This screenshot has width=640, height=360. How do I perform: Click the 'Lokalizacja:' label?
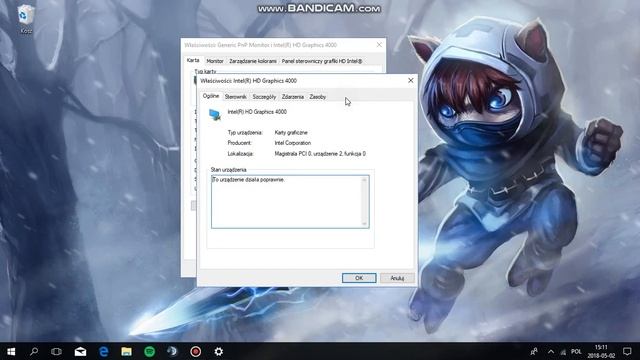pos(241,153)
